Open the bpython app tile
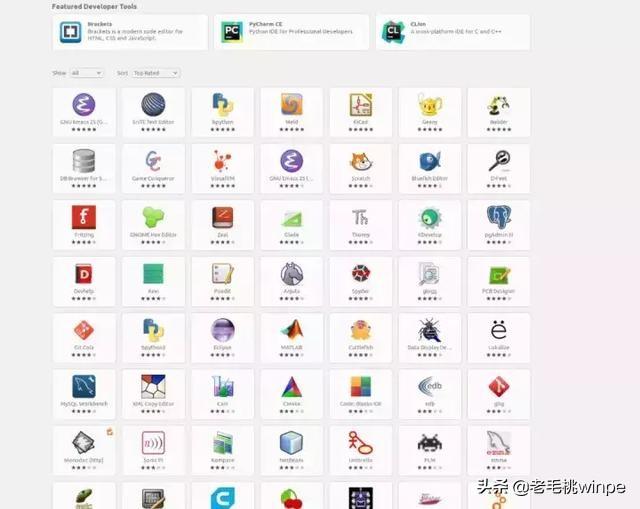Image resolution: width=640 pixels, height=509 pixels. tap(222, 112)
